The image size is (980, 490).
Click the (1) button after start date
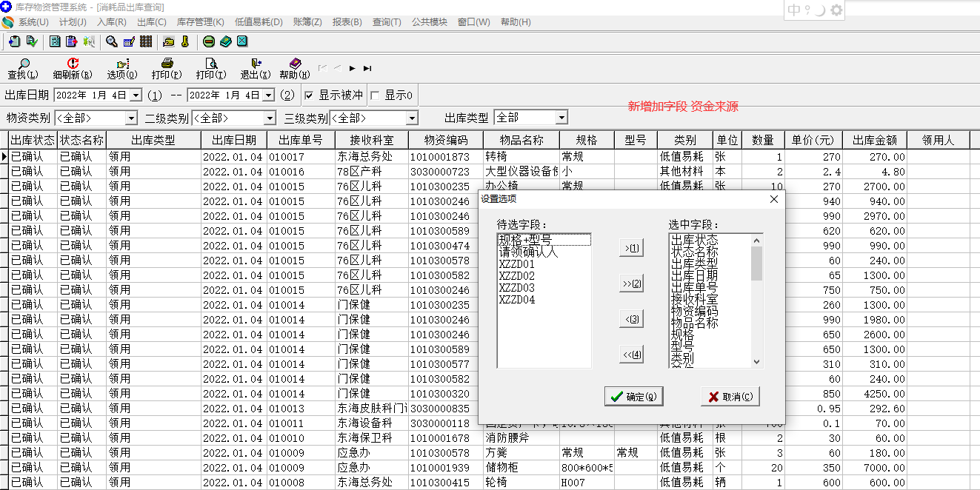click(155, 95)
